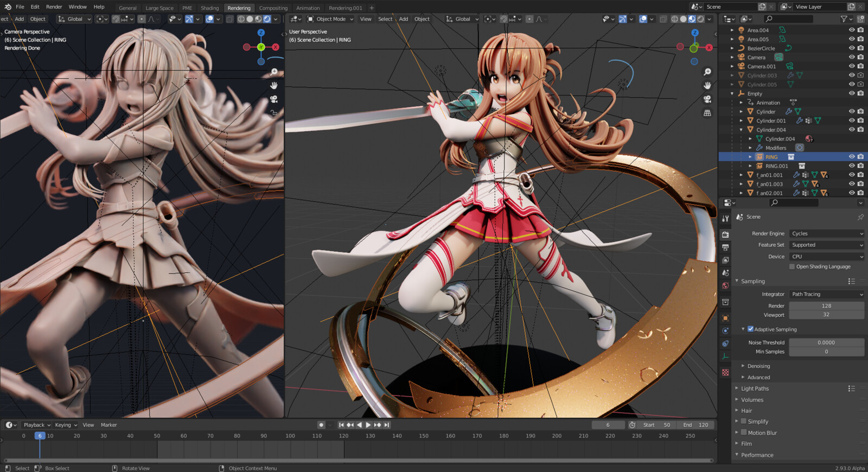This screenshot has height=472, width=868.
Task: Click the Noise Threshold 0.0000 field
Action: coord(827,342)
